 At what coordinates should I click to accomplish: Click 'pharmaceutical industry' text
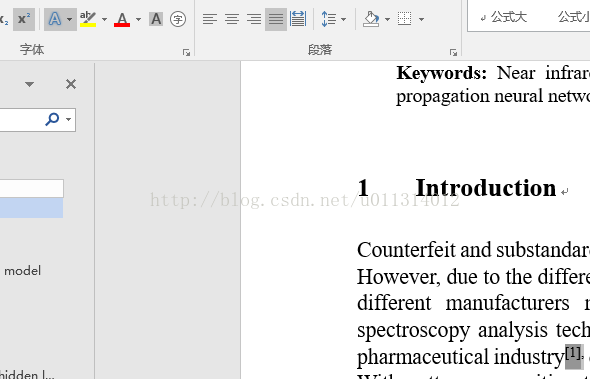point(461,358)
